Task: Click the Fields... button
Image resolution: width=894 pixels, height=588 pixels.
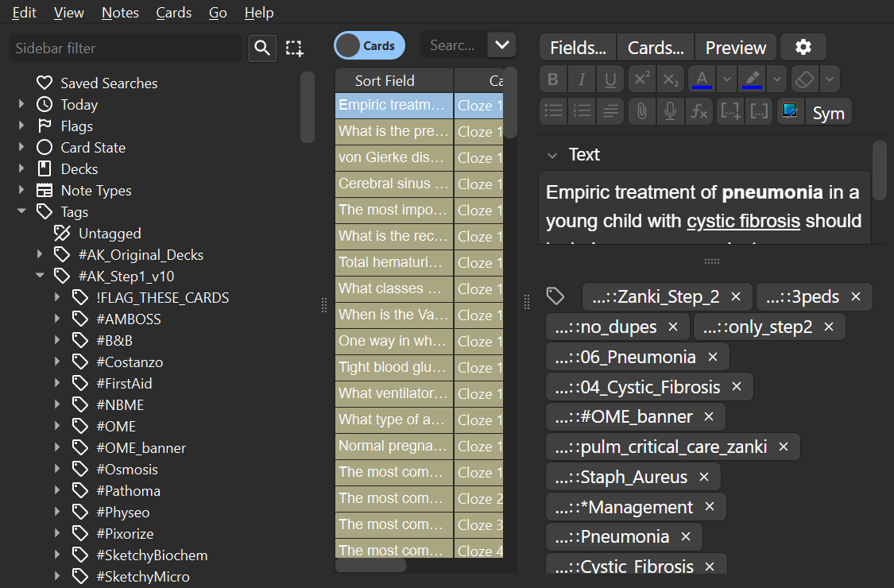Action: click(x=578, y=48)
